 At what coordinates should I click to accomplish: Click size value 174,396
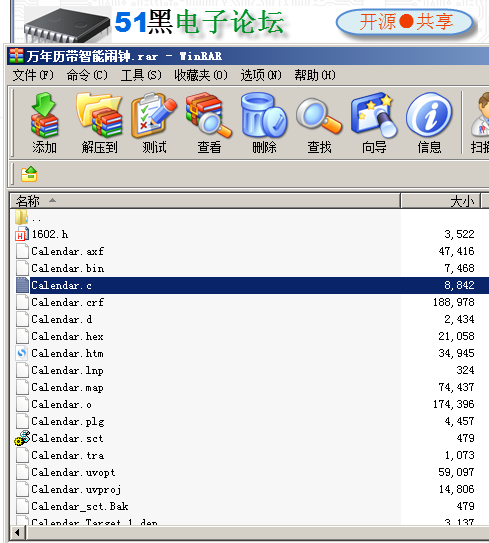pos(454,404)
